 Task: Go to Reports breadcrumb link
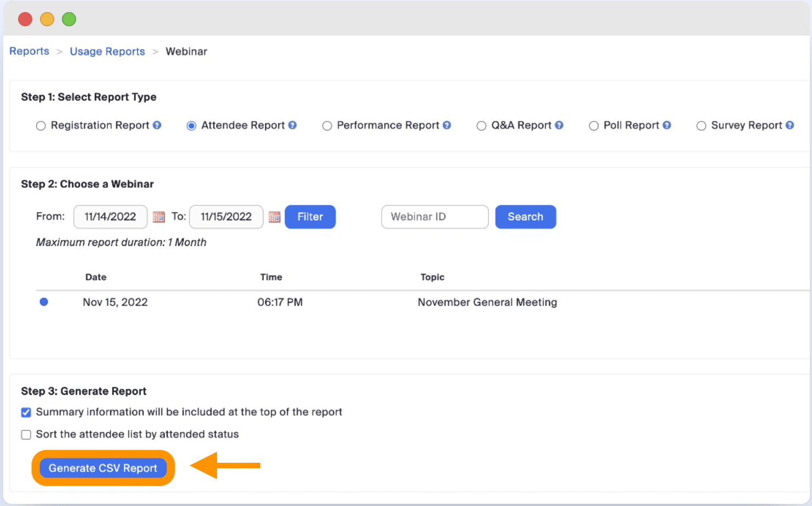[29, 51]
